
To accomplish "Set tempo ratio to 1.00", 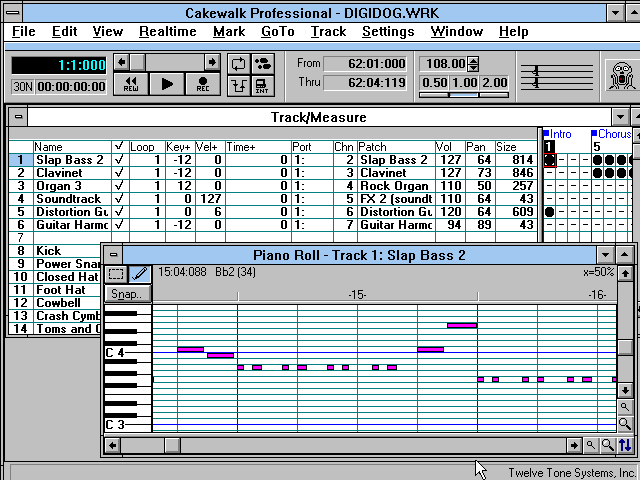I will [x=464, y=83].
